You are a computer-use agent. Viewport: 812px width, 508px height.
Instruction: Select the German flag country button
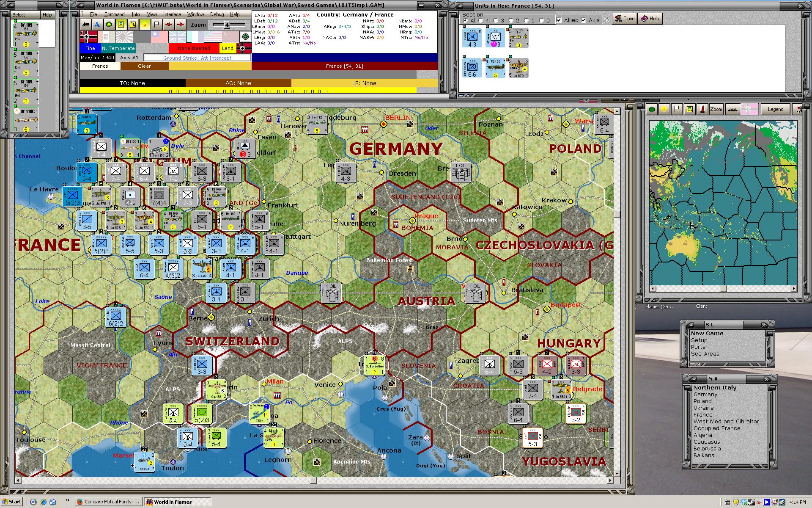pos(88,37)
